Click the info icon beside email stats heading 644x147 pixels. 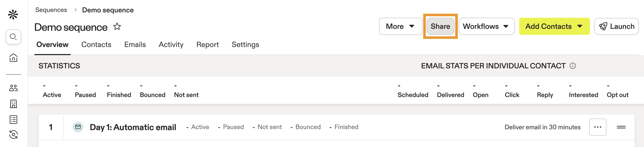[x=572, y=66]
